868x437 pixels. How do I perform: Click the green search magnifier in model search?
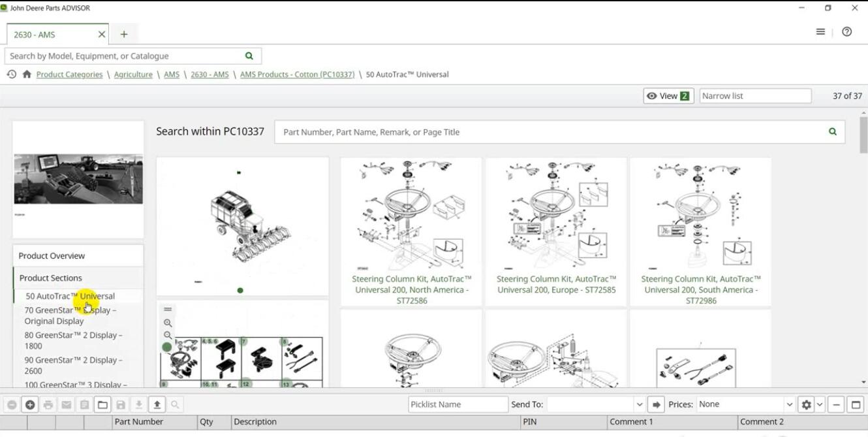249,56
